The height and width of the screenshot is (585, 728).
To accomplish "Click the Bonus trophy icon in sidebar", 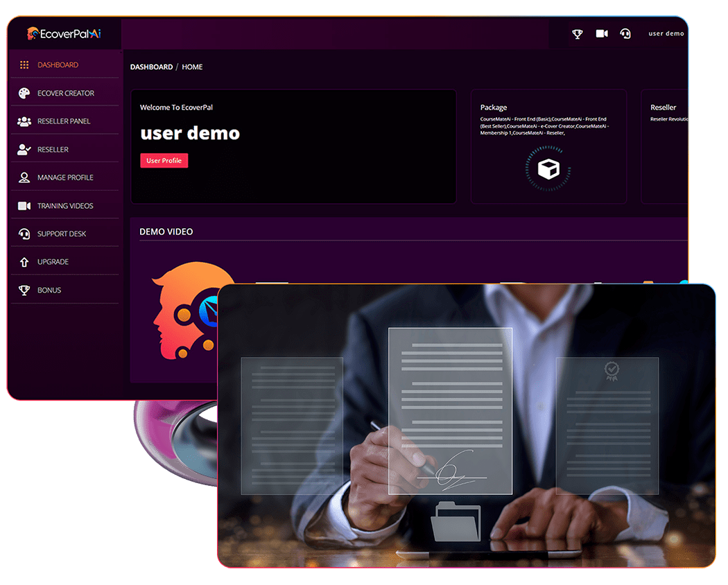I will tap(24, 290).
